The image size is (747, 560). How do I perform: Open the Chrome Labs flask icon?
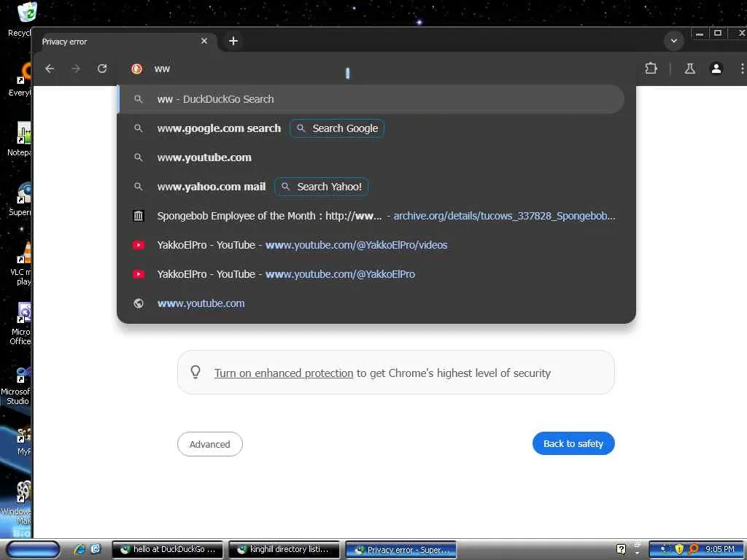coord(690,69)
